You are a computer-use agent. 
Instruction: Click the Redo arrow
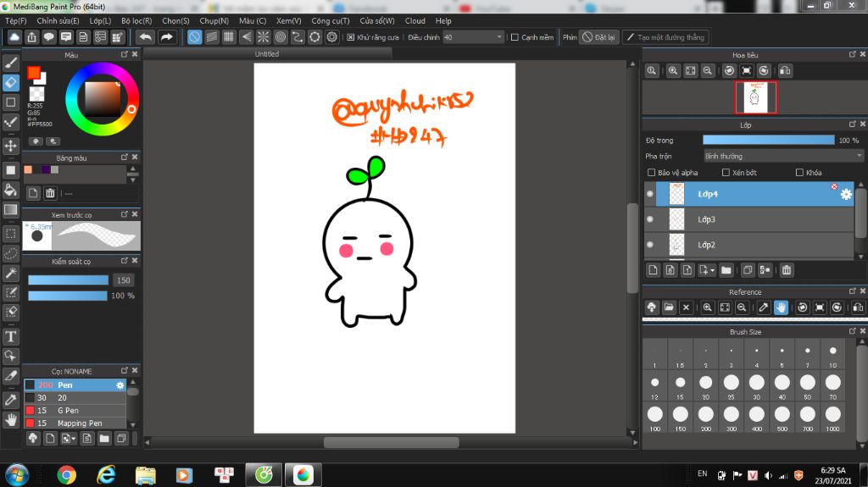(x=166, y=37)
